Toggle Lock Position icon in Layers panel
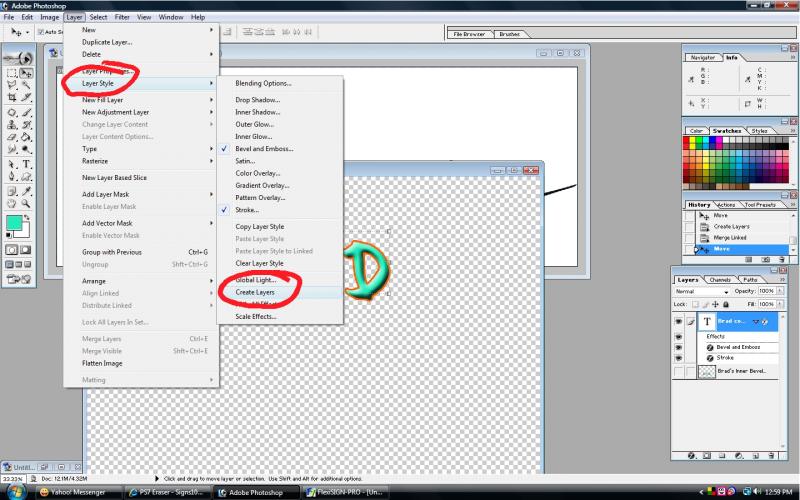This screenshot has width=800, height=500. [x=715, y=305]
